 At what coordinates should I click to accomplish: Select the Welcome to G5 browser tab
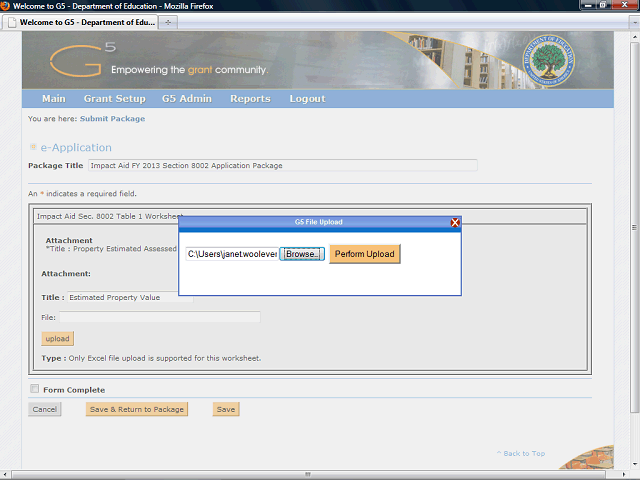coord(81,22)
